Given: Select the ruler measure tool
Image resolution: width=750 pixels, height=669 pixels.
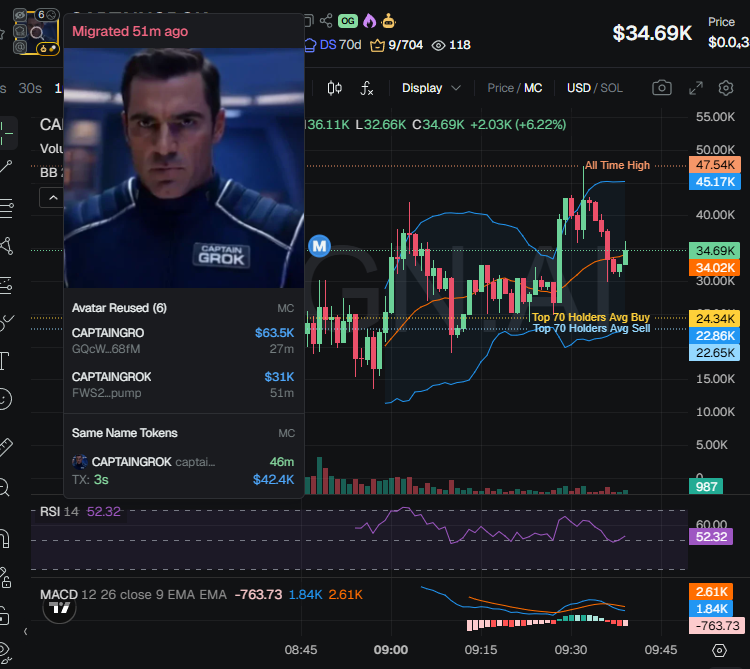Looking at the screenshot, I should (5, 447).
